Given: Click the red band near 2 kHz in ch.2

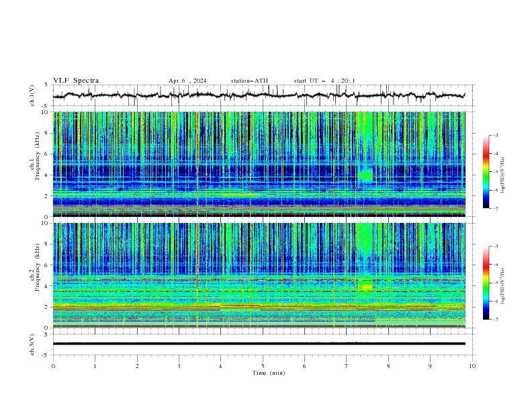Looking at the screenshot, I should (240, 306).
